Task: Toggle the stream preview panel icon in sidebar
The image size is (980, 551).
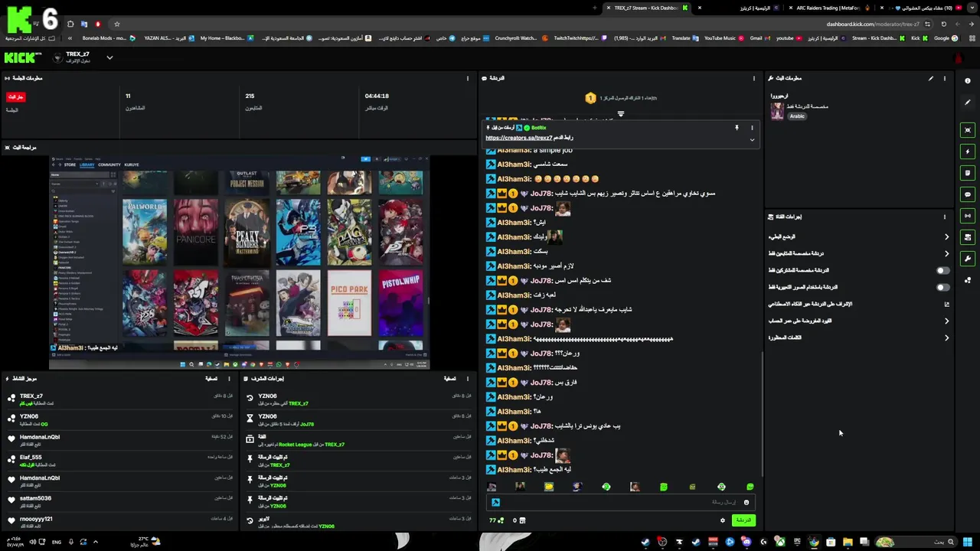Action: [x=968, y=130]
